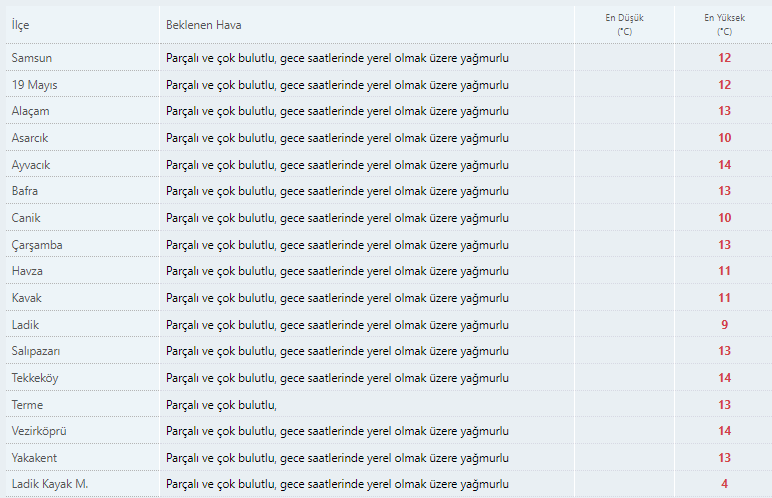This screenshot has width=772, height=498.
Task: Click the forecast text in Bafra row
Action: (x=337, y=191)
